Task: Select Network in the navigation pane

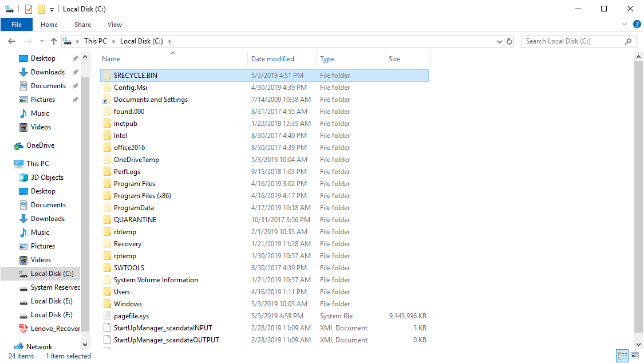Action: 39,346
